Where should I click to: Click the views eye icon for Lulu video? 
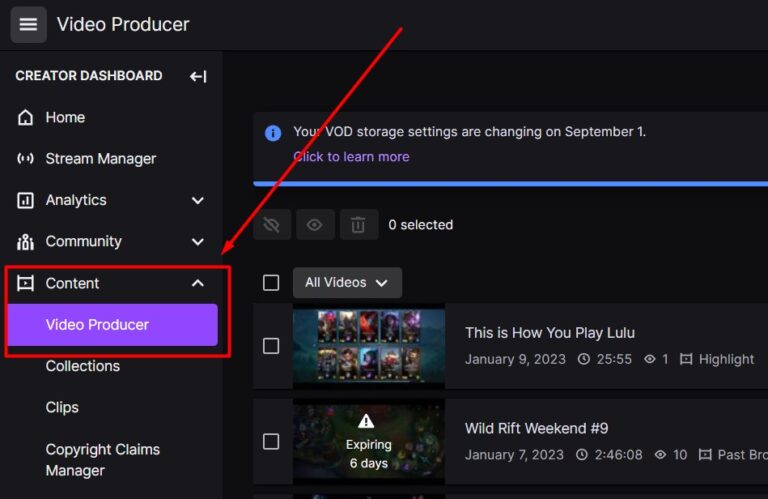649,359
